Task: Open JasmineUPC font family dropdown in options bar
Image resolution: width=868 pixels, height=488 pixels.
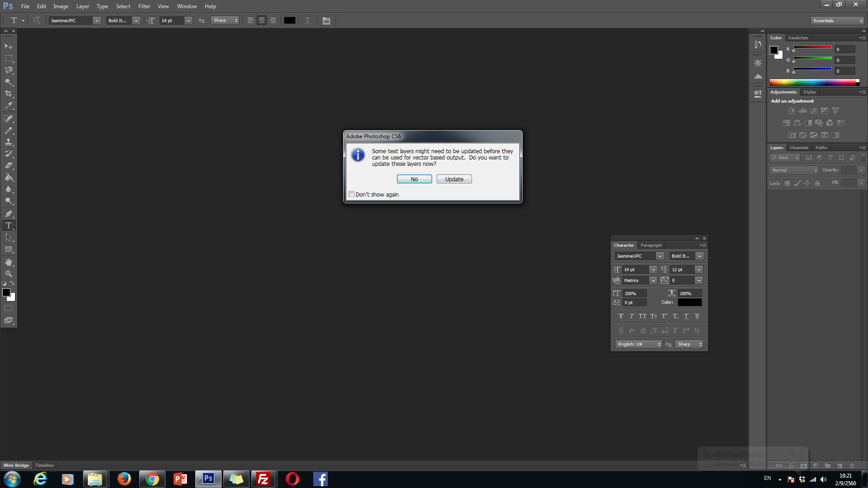Action: [96, 20]
